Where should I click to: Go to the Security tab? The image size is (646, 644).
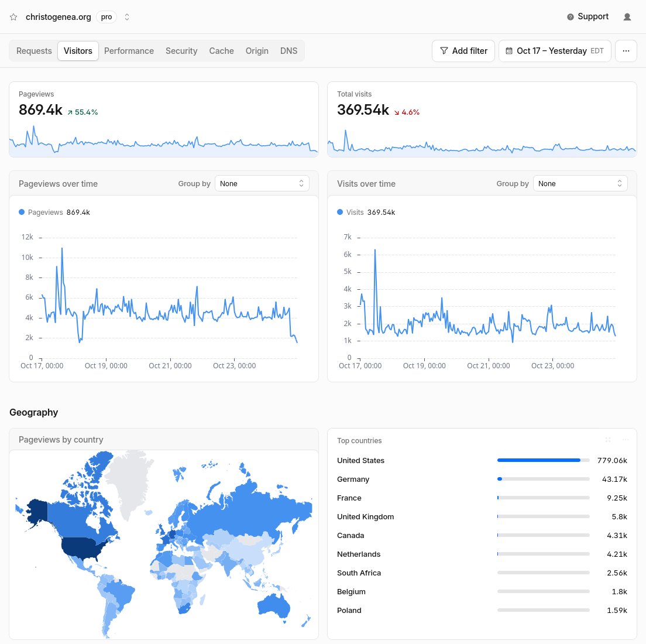pos(181,51)
